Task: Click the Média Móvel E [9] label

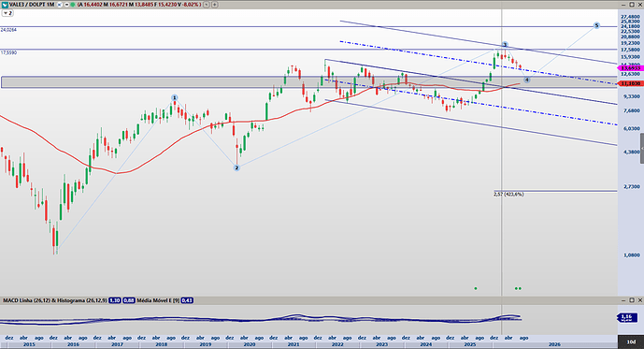Action: (x=158, y=300)
